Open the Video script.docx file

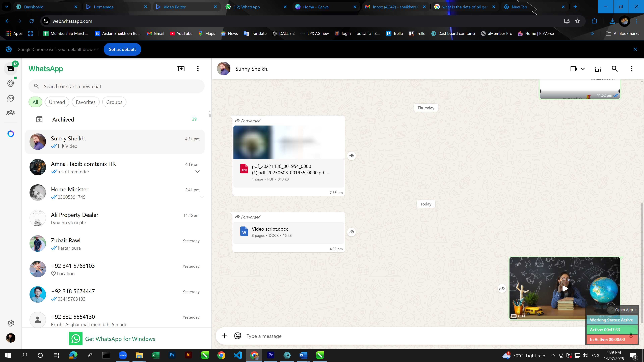tap(289, 232)
